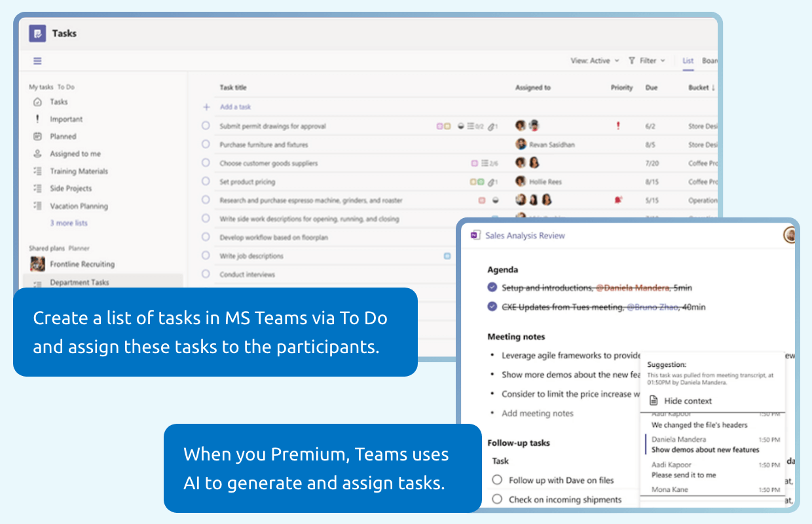Image resolution: width=812 pixels, height=524 pixels.
Task: Switch to the Board tab
Action: point(710,60)
